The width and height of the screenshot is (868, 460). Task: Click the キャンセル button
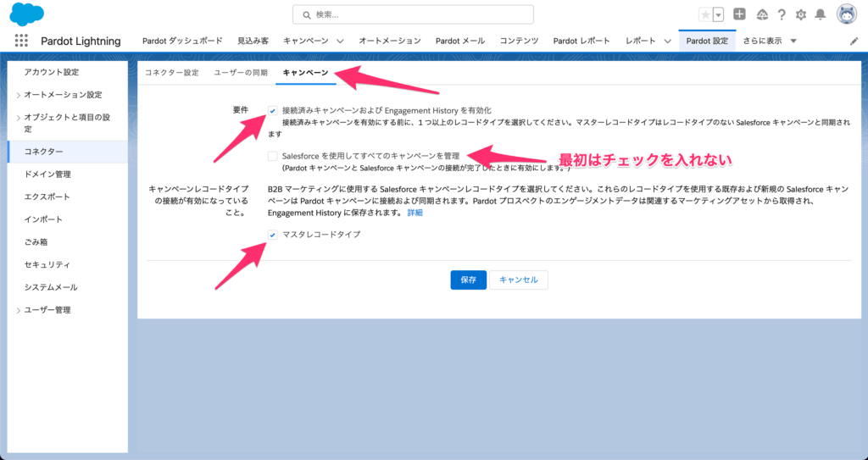click(x=519, y=280)
